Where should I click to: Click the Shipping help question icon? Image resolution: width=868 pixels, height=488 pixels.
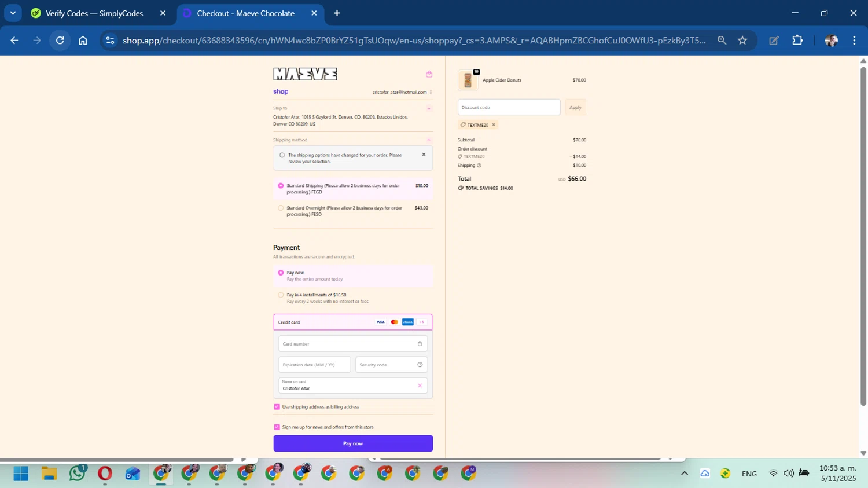(x=479, y=166)
